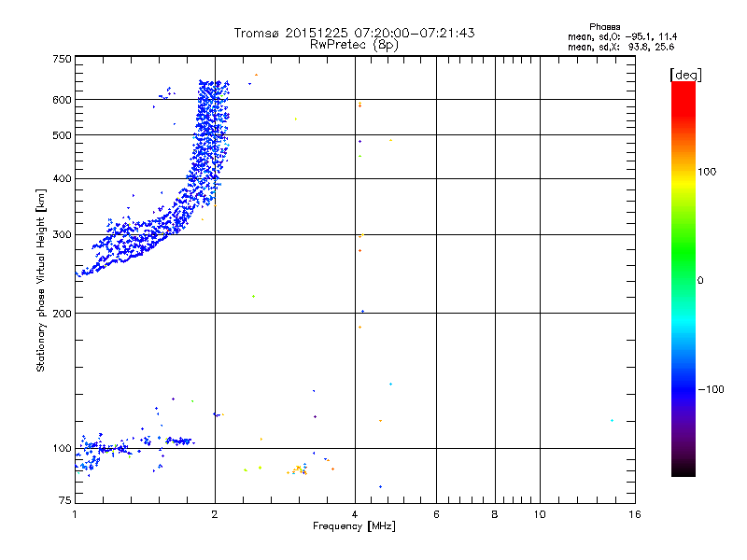The height and width of the screenshot is (560, 747).
Task: Click the plot title 'Tromsø 20151225 07:20:00-07:21:43'
Action: (x=354, y=33)
